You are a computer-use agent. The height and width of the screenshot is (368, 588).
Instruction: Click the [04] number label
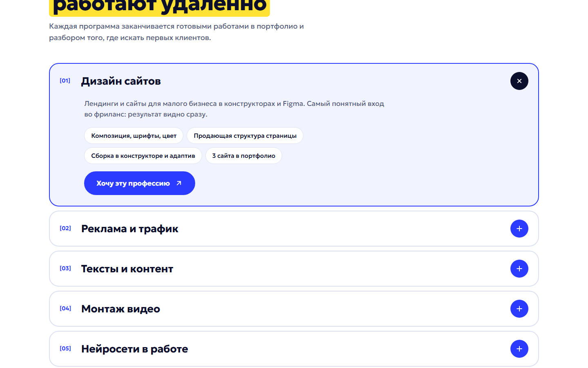(x=65, y=308)
